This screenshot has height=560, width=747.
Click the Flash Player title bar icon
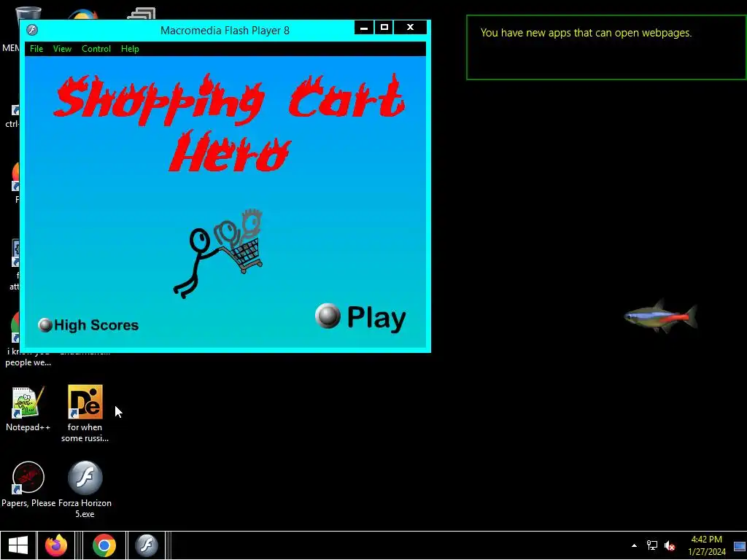(x=32, y=30)
